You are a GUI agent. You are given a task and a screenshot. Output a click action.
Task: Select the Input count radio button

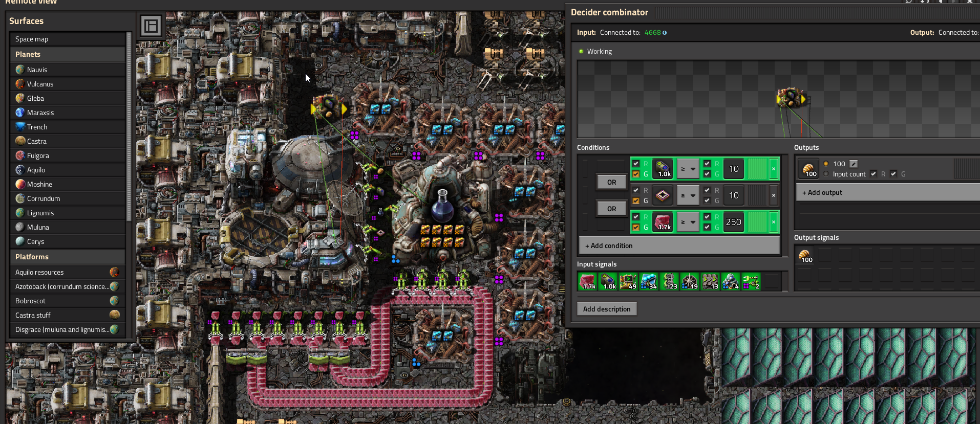tap(826, 174)
